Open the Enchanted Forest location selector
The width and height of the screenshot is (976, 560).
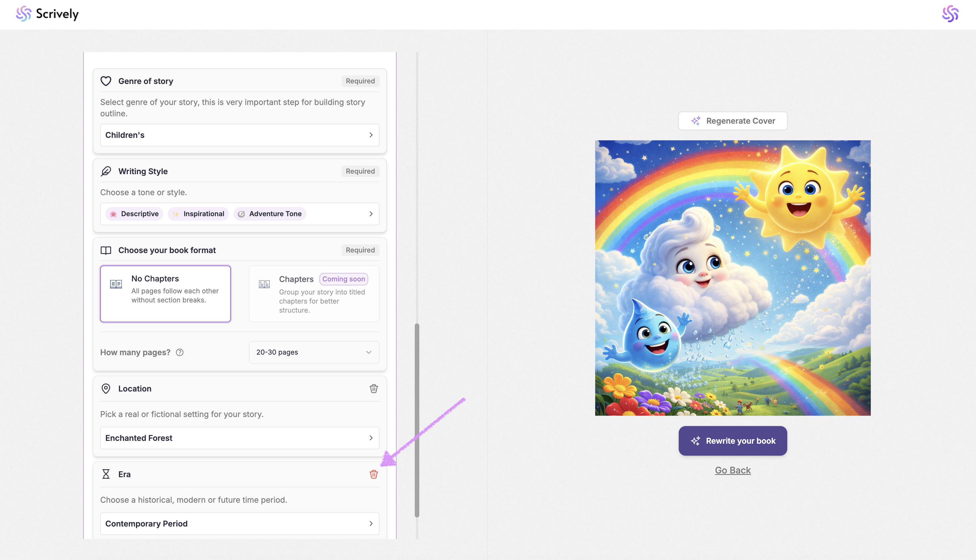[x=239, y=438]
